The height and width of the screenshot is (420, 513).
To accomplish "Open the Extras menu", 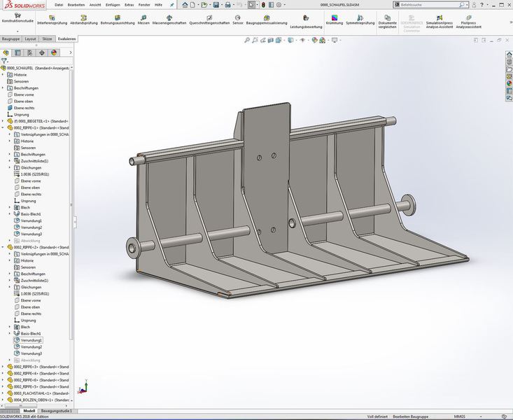I will [129, 5].
